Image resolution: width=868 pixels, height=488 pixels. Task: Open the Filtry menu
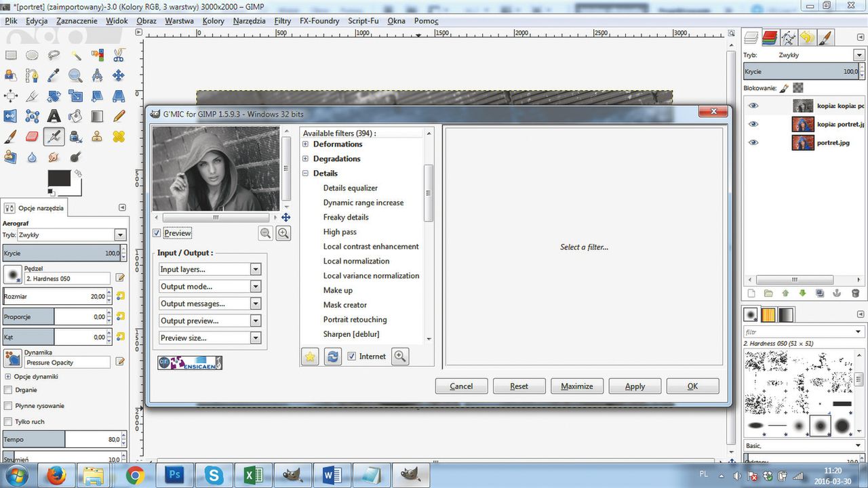pyautogui.click(x=283, y=21)
